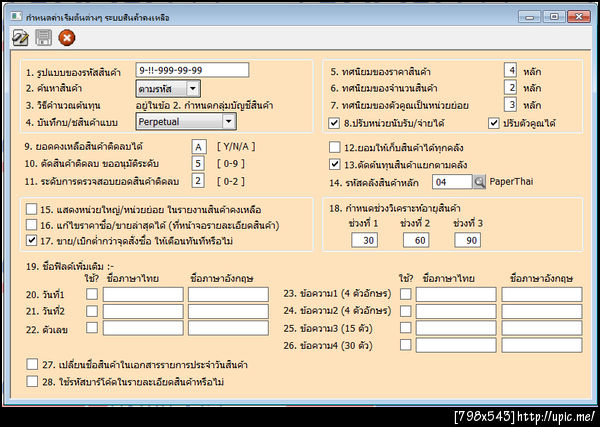Click Thai name field for 25. ข้อความ3

pos(456,328)
